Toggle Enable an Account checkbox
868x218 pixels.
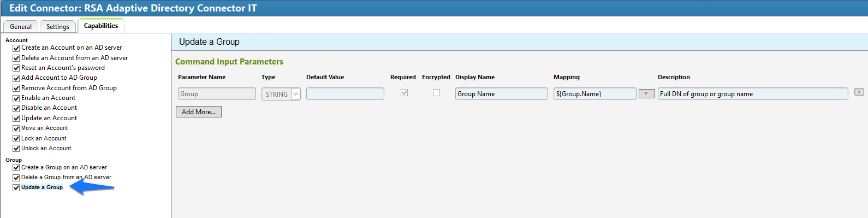[16, 98]
